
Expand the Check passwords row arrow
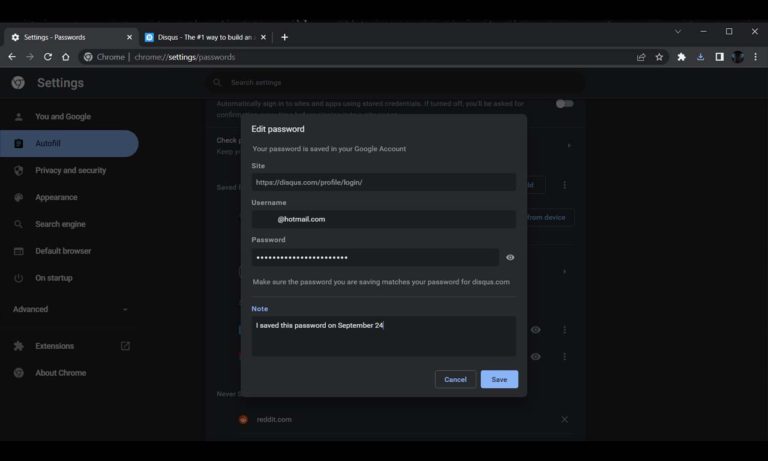coord(569,146)
